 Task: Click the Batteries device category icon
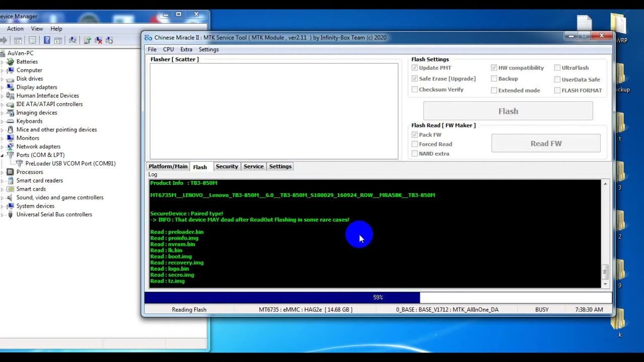pyautogui.click(x=10, y=61)
